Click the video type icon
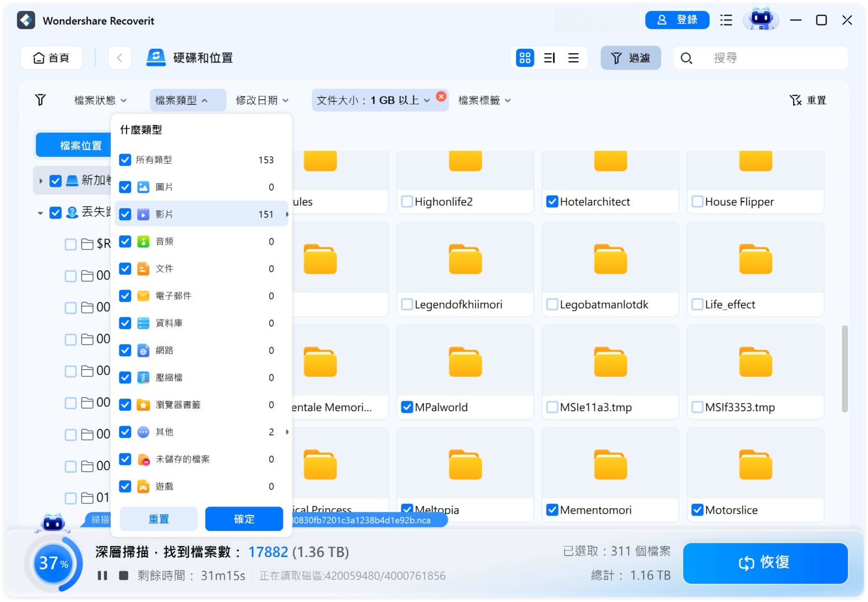 click(143, 214)
